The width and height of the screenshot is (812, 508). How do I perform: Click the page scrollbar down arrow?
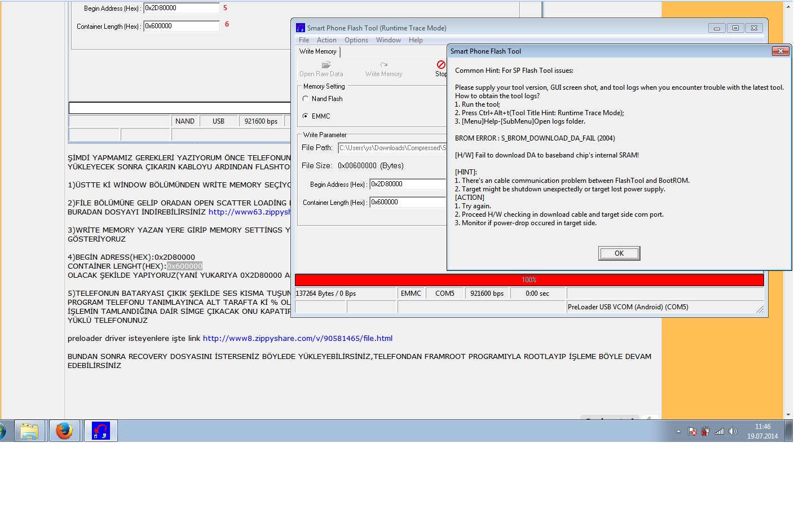(788, 415)
